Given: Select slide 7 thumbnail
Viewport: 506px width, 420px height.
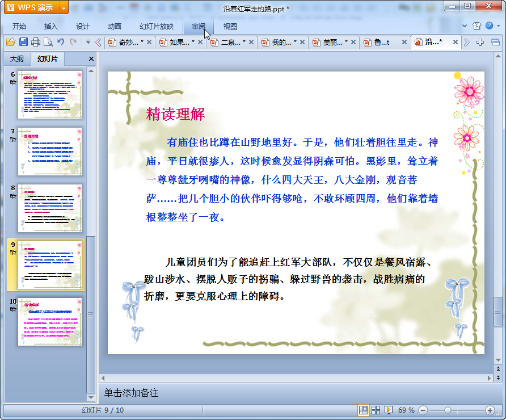Looking at the screenshot, I should tap(50, 152).
